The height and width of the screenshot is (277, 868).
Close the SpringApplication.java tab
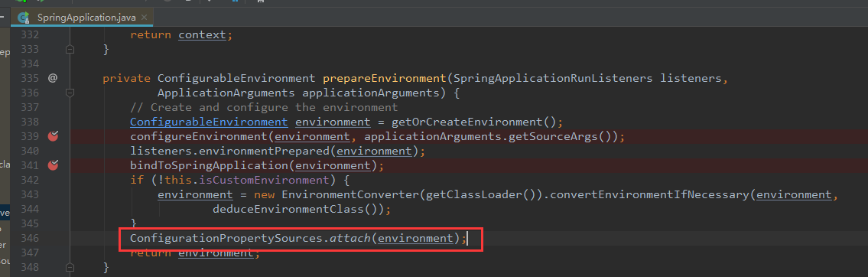(x=143, y=18)
